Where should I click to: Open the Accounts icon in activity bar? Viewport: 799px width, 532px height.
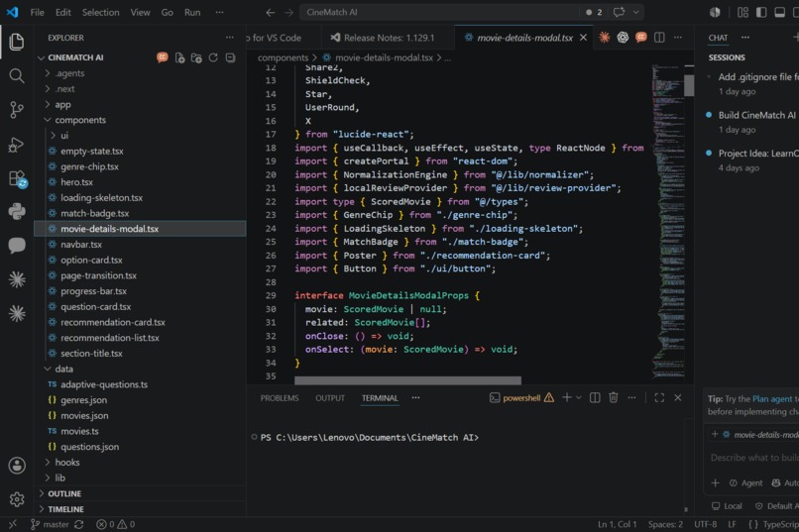coord(16,466)
